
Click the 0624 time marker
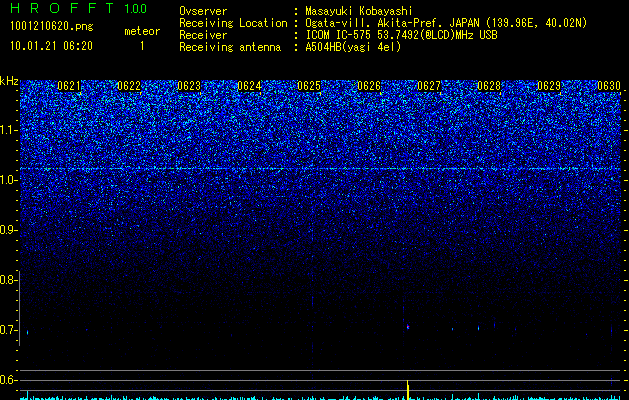(249, 86)
